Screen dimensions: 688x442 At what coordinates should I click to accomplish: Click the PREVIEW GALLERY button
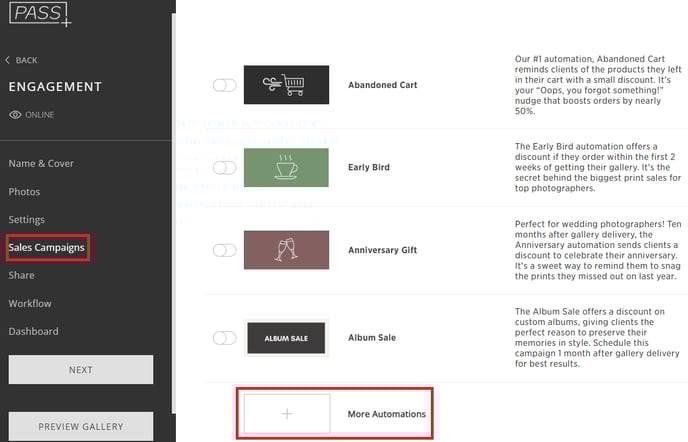tap(81, 426)
